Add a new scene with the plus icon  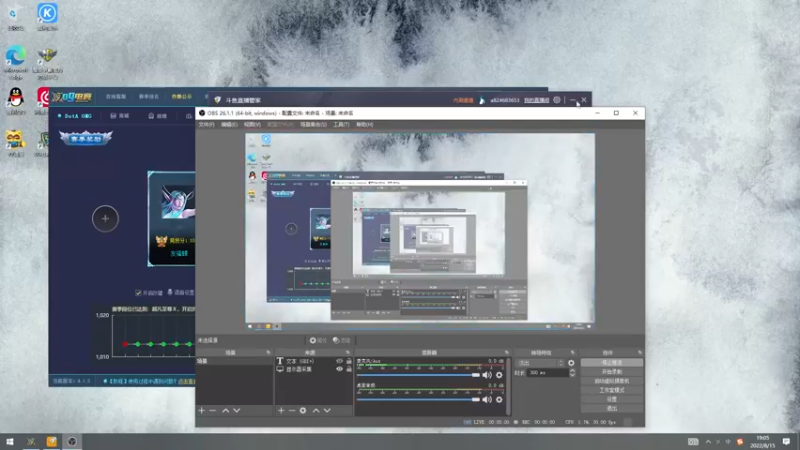tap(202, 410)
